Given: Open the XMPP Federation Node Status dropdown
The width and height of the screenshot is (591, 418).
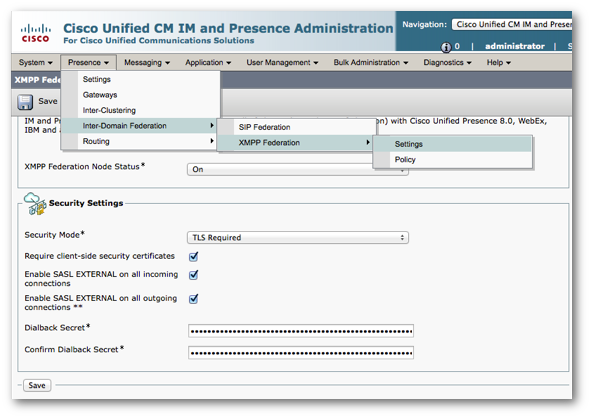Looking at the screenshot, I should tap(298, 170).
